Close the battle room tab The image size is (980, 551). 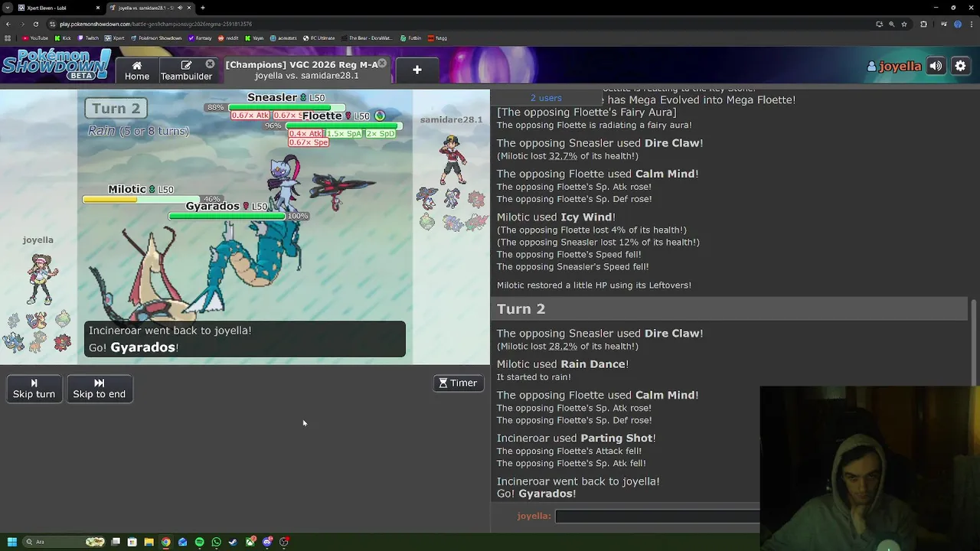click(x=382, y=64)
